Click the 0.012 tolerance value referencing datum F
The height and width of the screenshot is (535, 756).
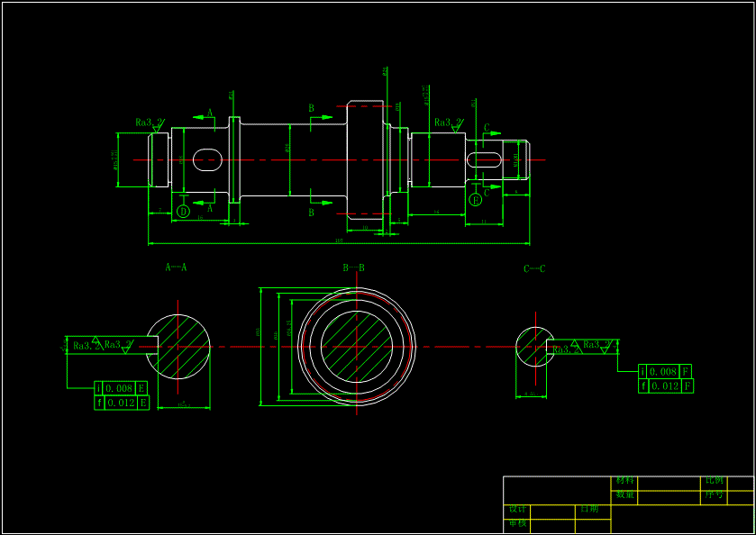click(x=665, y=386)
